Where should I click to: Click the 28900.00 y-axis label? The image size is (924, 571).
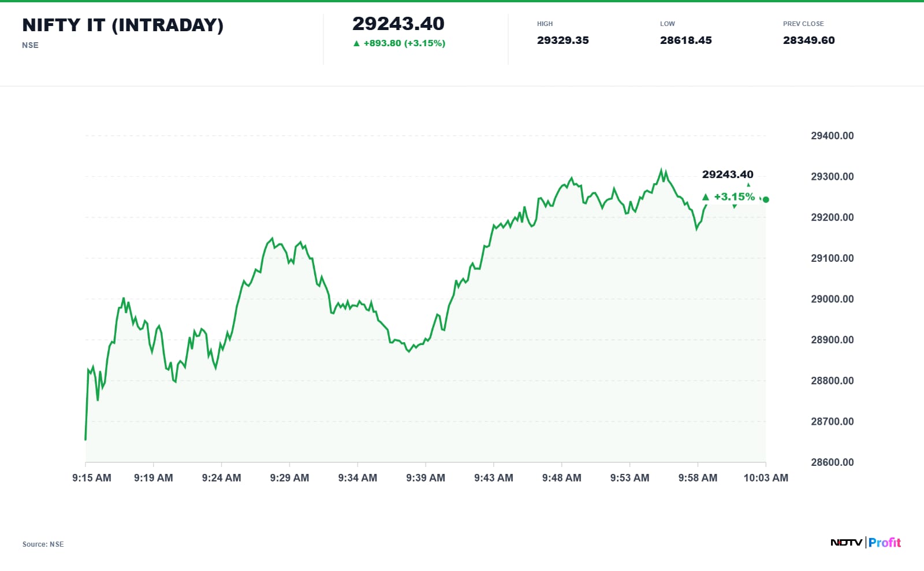coord(832,340)
